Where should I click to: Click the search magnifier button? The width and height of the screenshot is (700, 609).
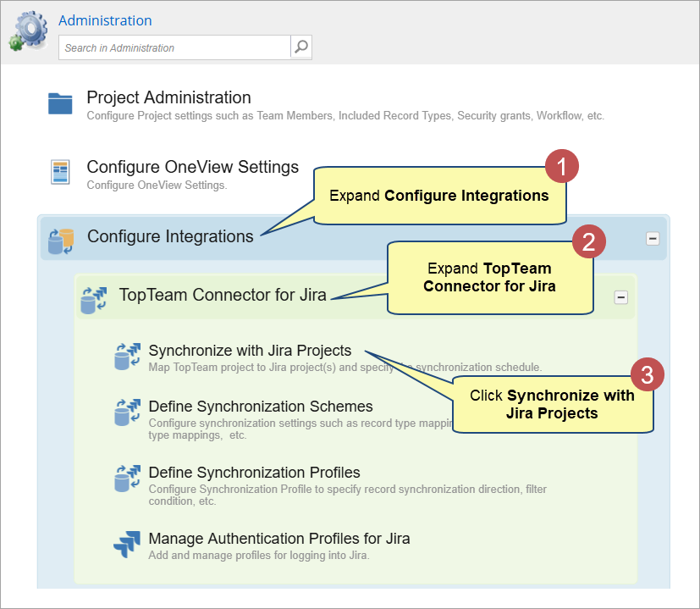point(301,47)
